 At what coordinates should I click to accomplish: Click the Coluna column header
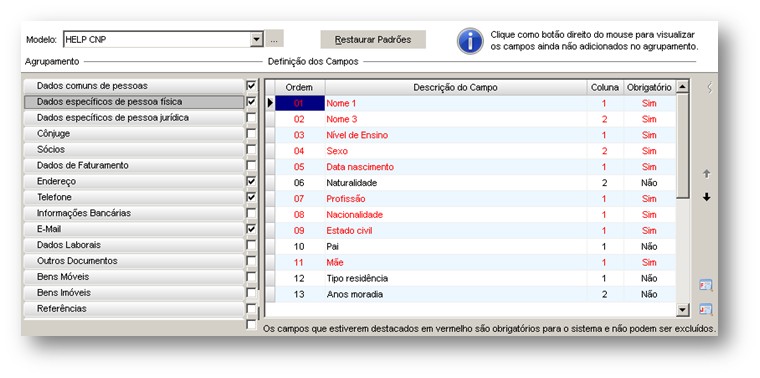pyautogui.click(x=605, y=87)
